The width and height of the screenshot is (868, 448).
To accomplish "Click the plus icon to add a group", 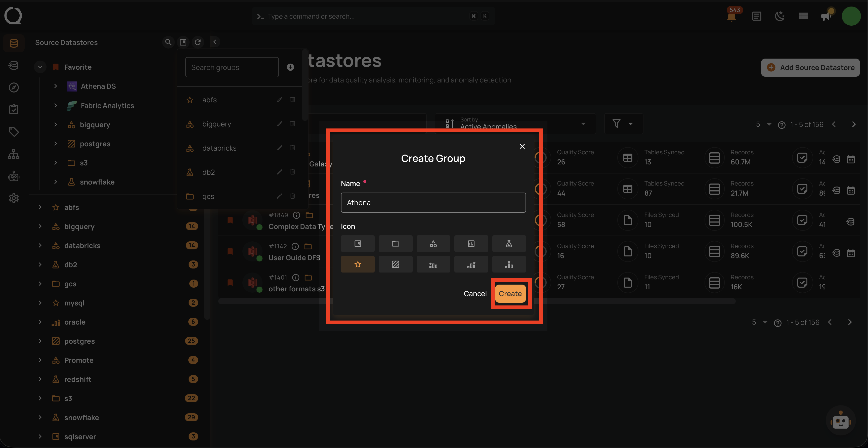I will click(290, 67).
